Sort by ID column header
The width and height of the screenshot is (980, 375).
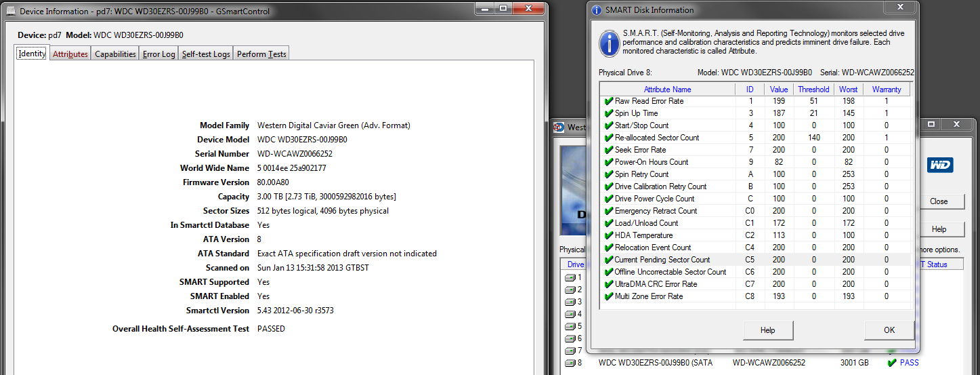750,89
